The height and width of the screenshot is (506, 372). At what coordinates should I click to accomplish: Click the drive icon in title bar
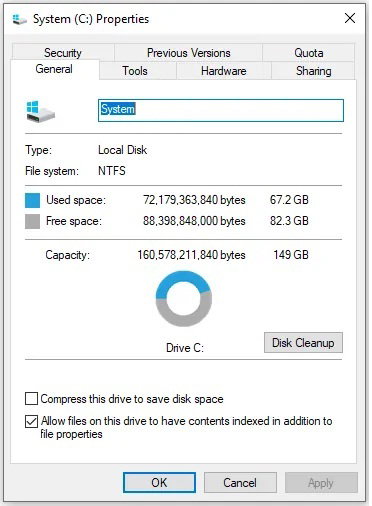point(19,19)
